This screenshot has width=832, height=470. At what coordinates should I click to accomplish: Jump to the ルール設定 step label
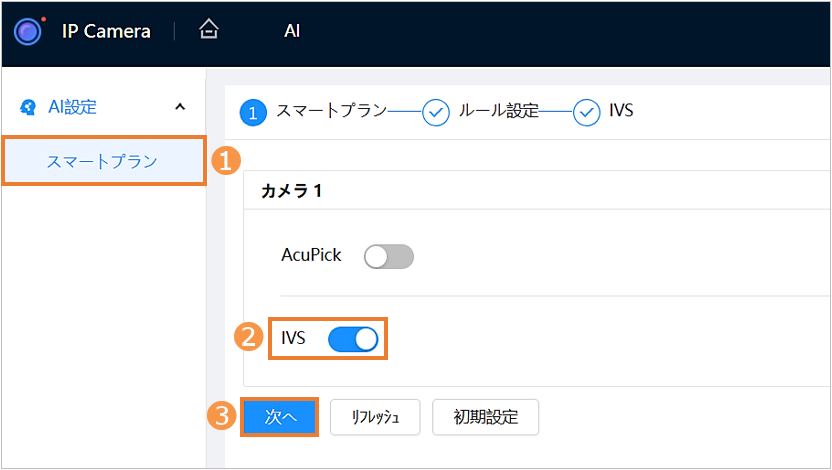click(498, 111)
